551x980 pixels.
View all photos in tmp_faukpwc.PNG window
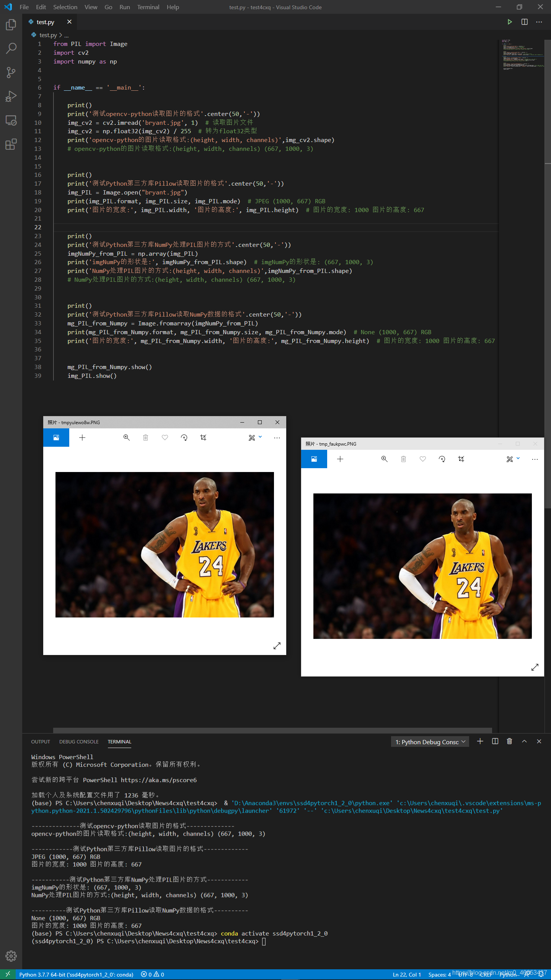point(314,459)
